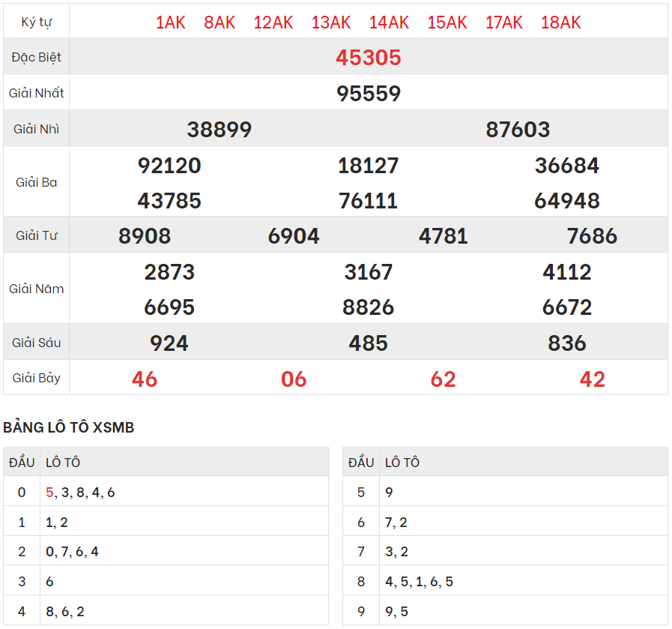Select fourth prize number 8908
Image resolution: width=672 pixels, height=629 pixels.
[145, 236]
